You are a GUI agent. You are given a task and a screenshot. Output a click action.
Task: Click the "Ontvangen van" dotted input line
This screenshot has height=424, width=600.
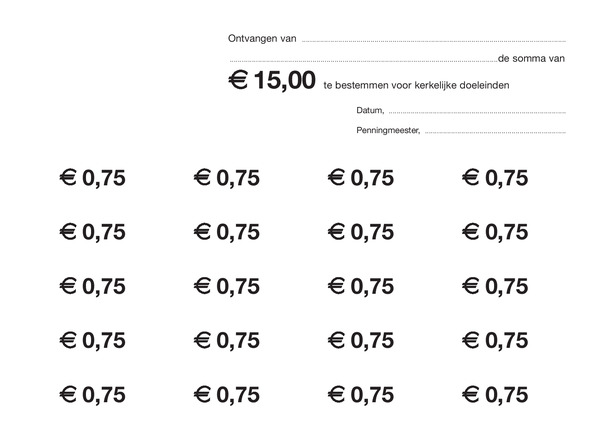pyautogui.click(x=434, y=41)
